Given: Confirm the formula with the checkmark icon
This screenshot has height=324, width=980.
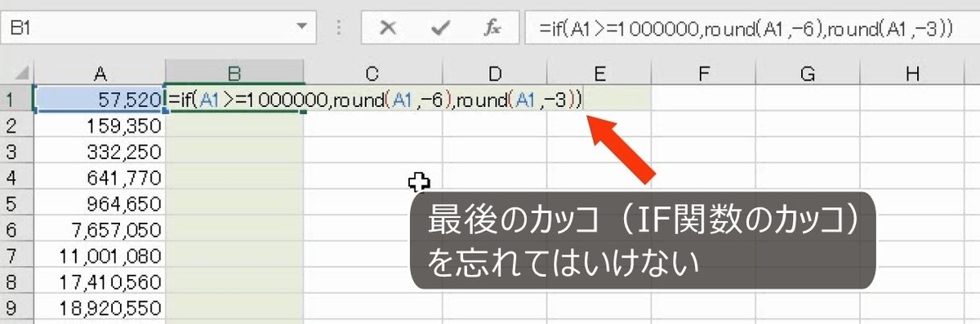Looking at the screenshot, I should click(441, 28).
